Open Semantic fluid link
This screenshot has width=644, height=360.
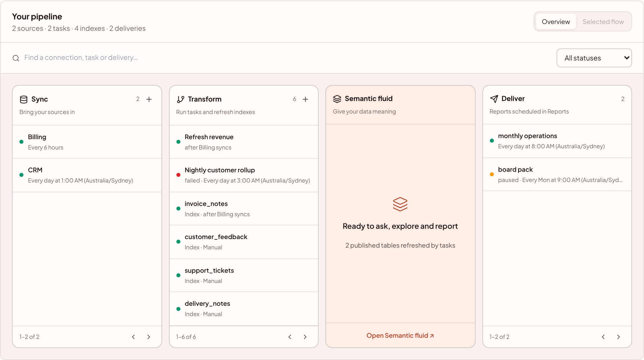(x=400, y=335)
